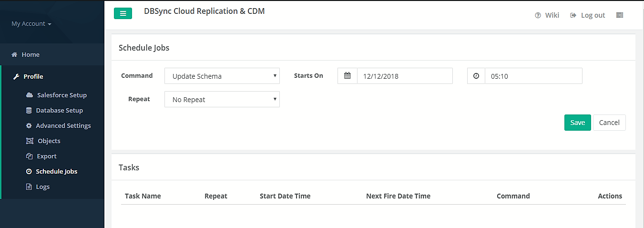Click the start date field 12/12/2018
644x228 pixels.
pos(404,76)
